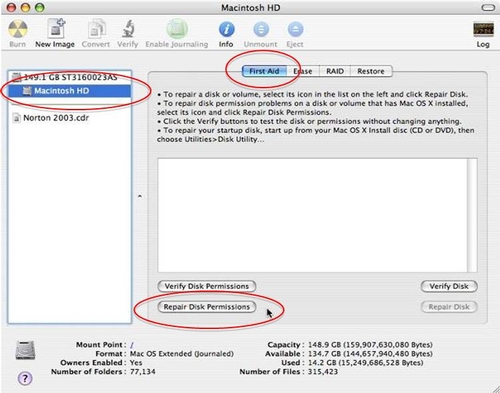500x393 pixels.
Task: Select the Verify microscope icon
Action: (x=128, y=29)
